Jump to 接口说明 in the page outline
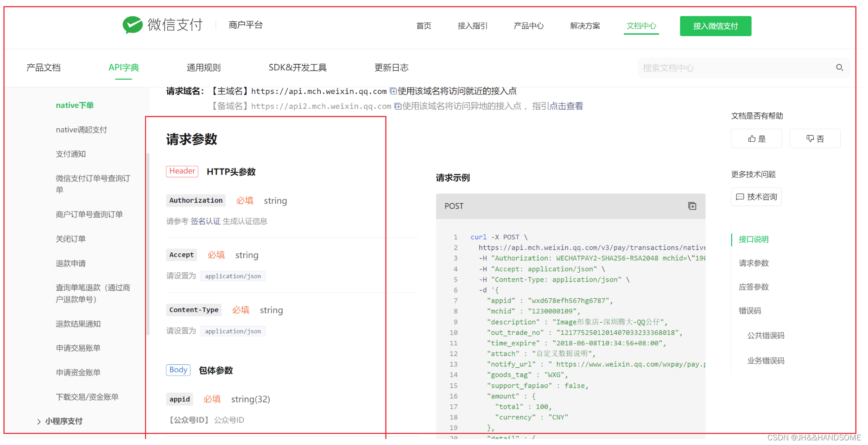Viewport: 868px width, 445px height. point(754,239)
